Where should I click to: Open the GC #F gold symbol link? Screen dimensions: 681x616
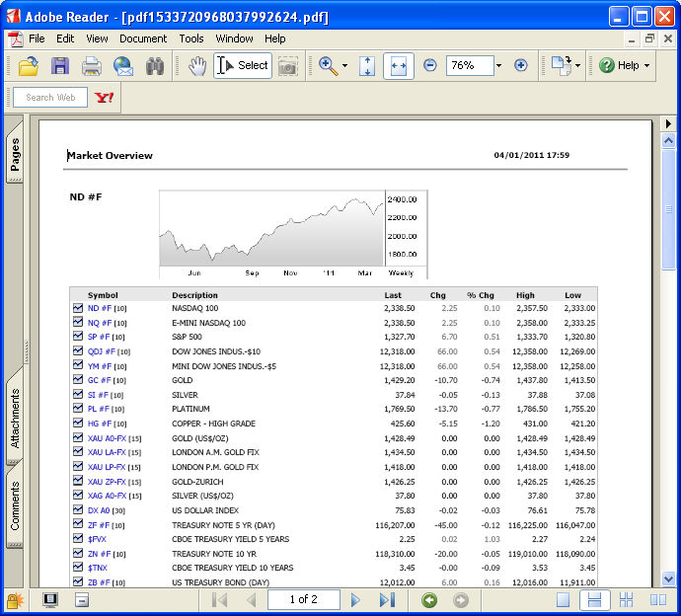pyautogui.click(x=99, y=380)
